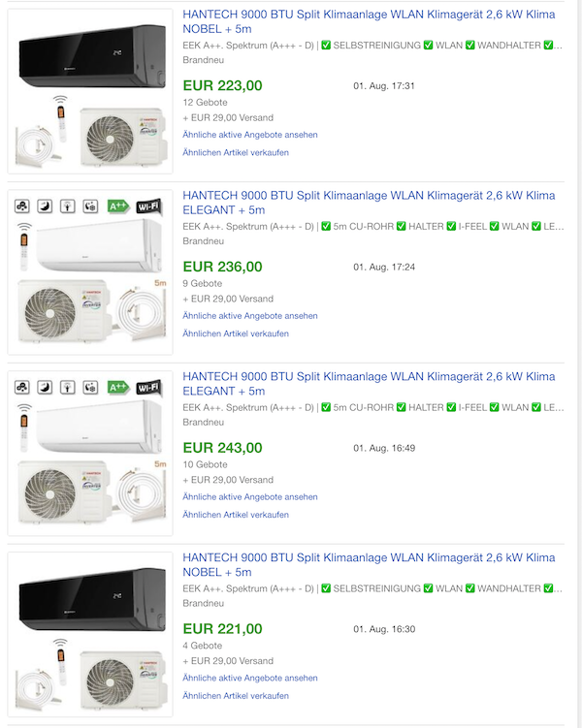The width and height of the screenshot is (582, 728).
Task: Open HANTECH ELEGANT listing image priced EUR 243,00
Action: pos(90,453)
